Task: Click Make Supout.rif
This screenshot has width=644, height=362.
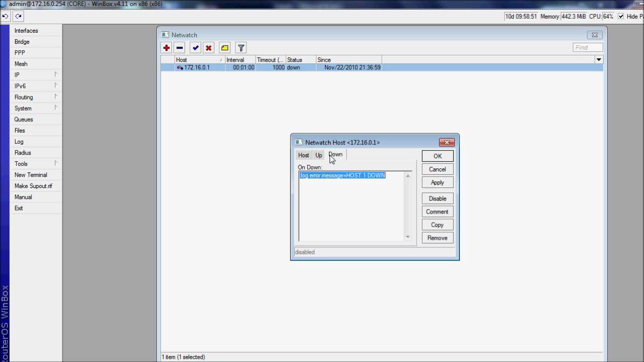Action: [36, 186]
